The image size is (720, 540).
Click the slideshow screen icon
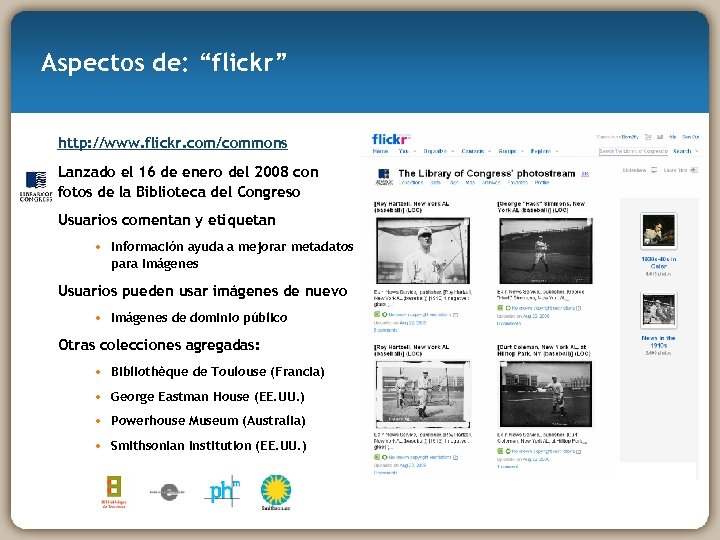(x=654, y=170)
